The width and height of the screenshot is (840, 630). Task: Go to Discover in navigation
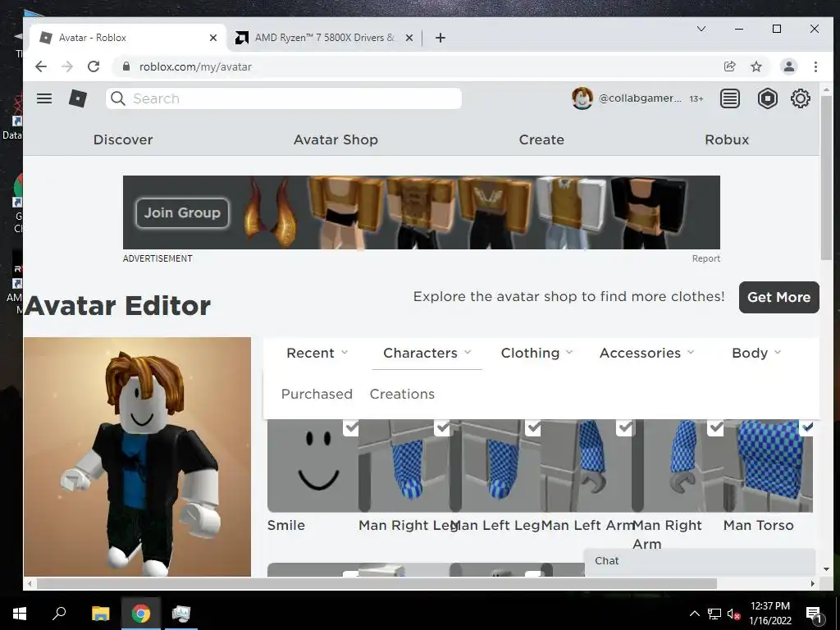click(123, 139)
